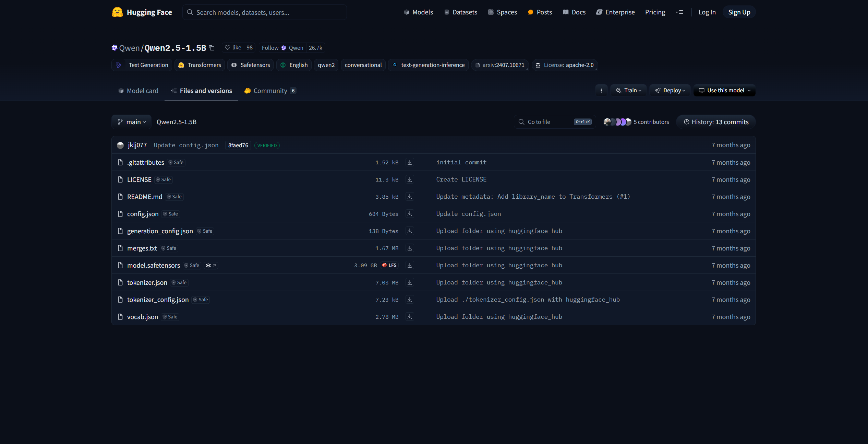Open safetensors viewer icon beside model.safetensors
Viewport: 868px width, 444px height.
click(x=211, y=265)
